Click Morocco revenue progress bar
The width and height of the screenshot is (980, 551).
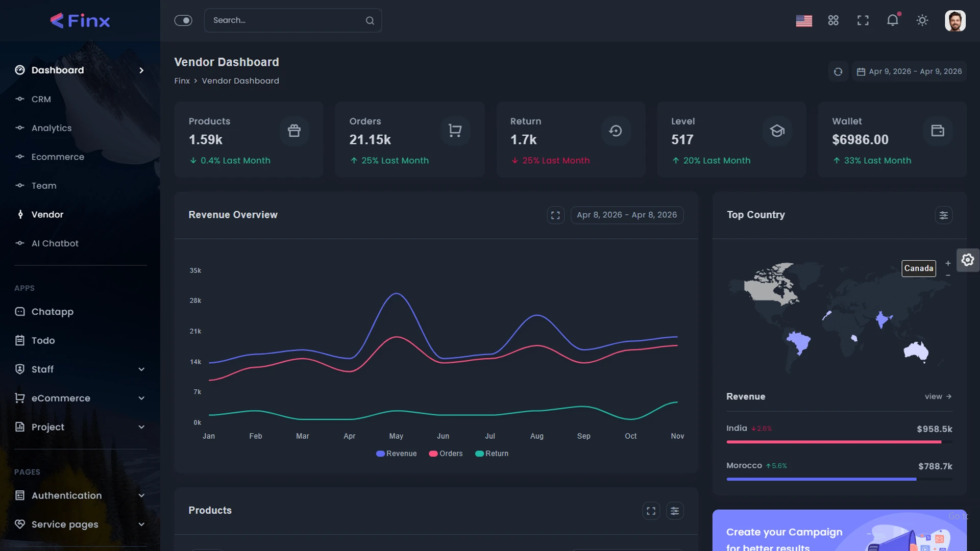click(x=839, y=479)
